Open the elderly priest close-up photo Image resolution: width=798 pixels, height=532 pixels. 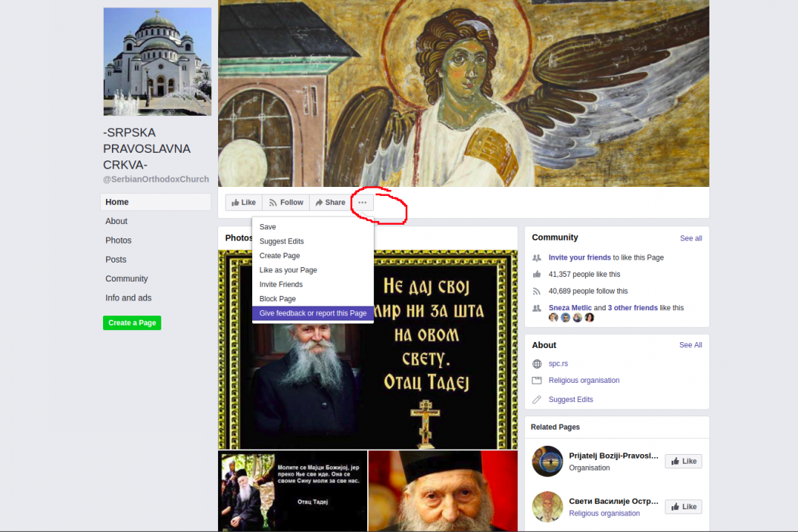coord(443,491)
